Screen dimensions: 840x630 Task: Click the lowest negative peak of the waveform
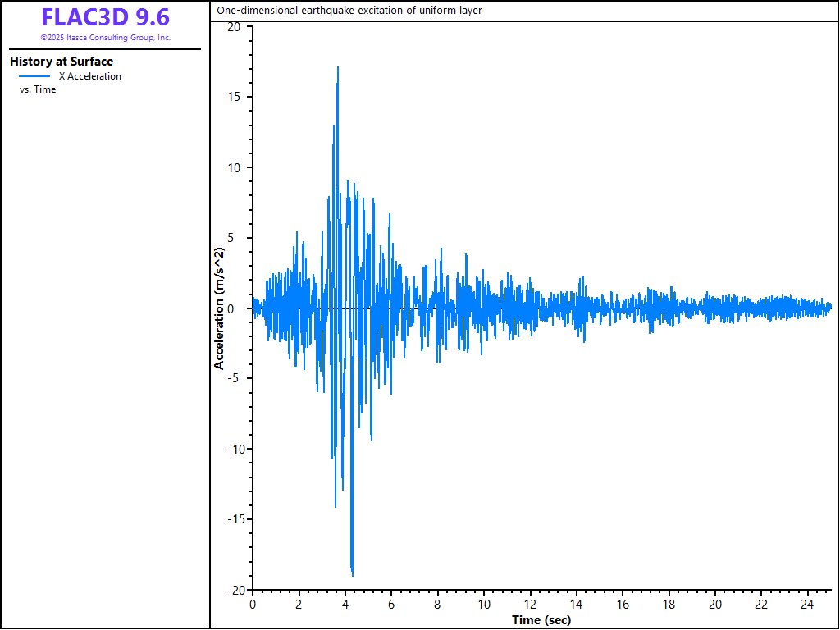tap(352, 574)
